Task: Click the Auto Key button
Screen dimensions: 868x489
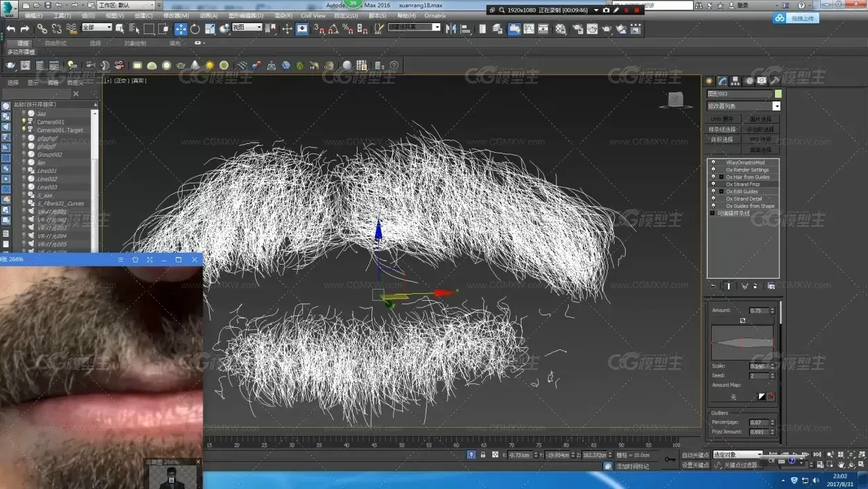Action: click(x=695, y=455)
